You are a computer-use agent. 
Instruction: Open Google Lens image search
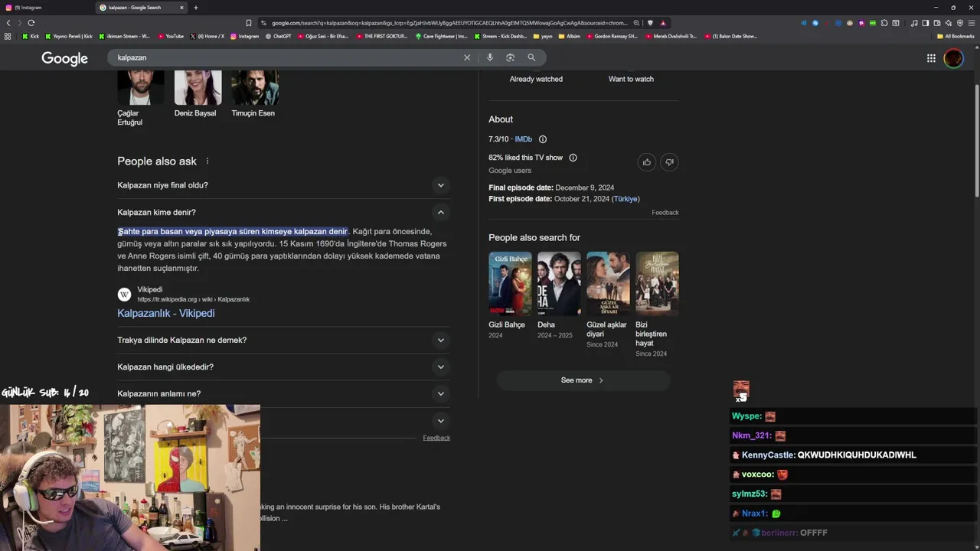(511, 57)
